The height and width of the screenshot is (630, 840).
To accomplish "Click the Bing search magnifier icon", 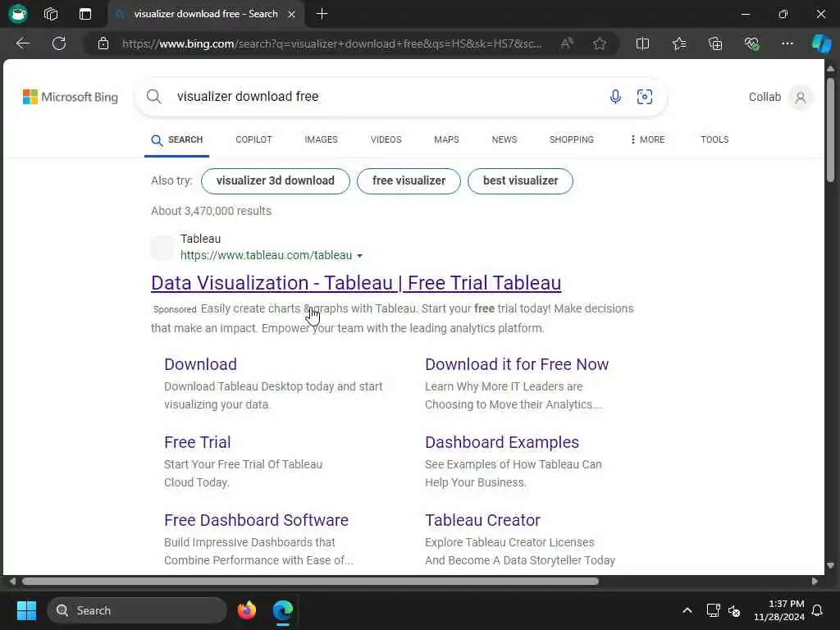I will tap(153, 97).
